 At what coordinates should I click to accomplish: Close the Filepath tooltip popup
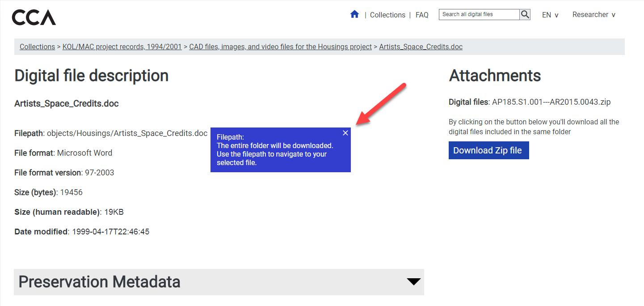[345, 133]
